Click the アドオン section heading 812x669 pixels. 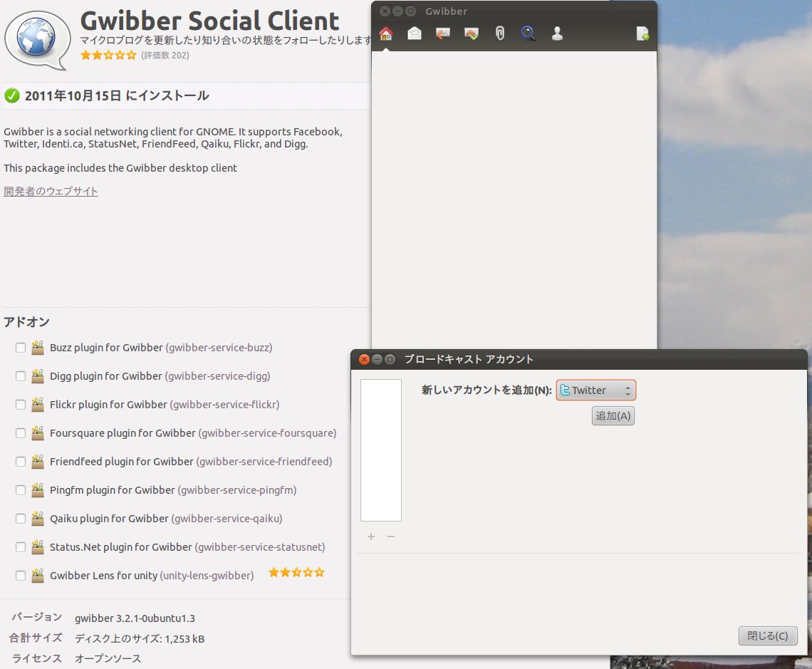coord(27,322)
